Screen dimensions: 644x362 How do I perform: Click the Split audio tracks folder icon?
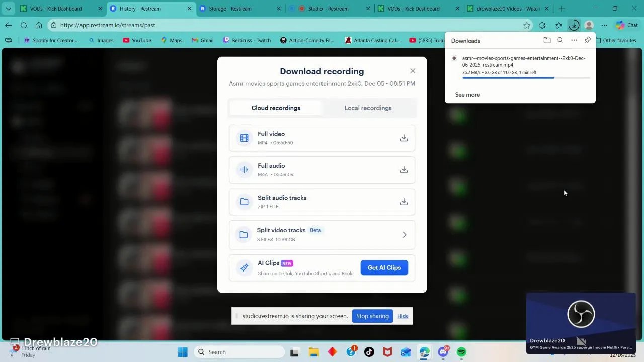pyautogui.click(x=244, y=202)
